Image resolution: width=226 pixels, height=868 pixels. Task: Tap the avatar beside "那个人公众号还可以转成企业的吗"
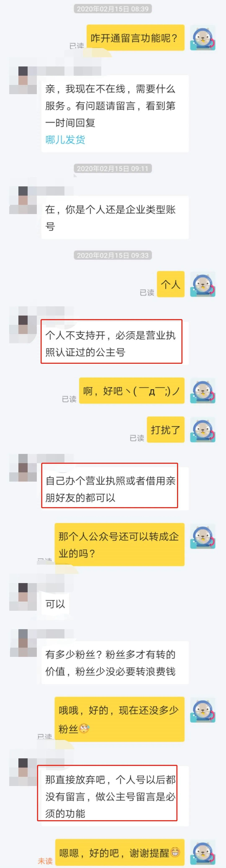click(203, 536)
